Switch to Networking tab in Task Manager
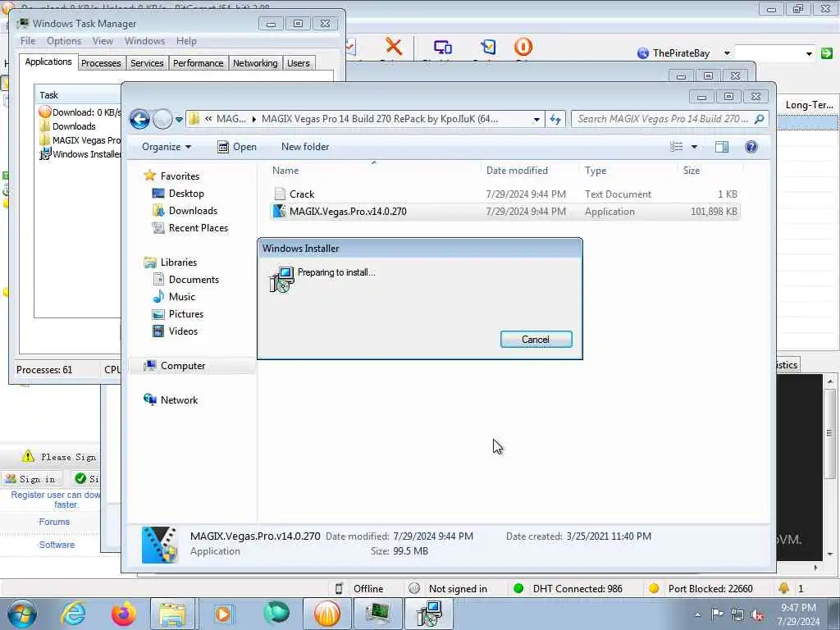 click(x=255, y=63)
